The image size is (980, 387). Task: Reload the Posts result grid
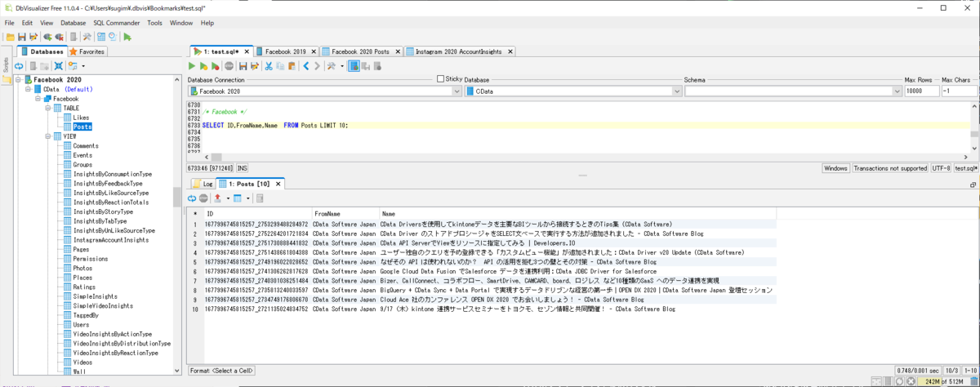[x=192, y=198]
